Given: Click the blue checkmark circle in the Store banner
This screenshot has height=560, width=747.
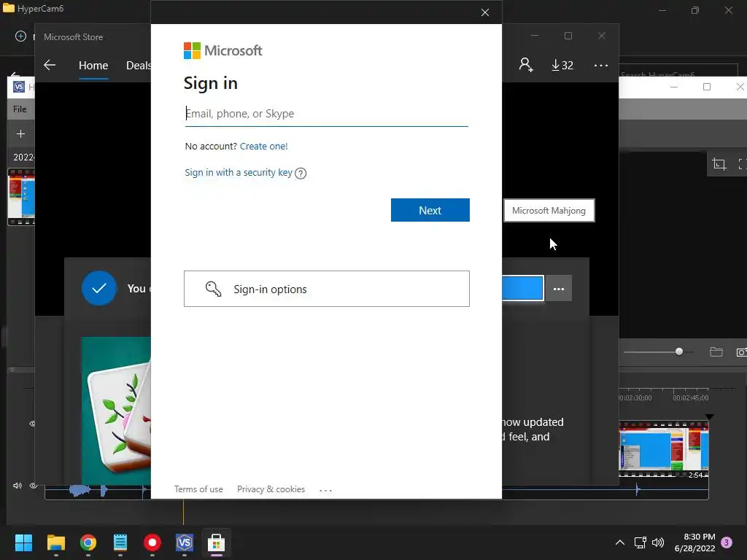Looking at the screenshot, I should coord(99,288).
